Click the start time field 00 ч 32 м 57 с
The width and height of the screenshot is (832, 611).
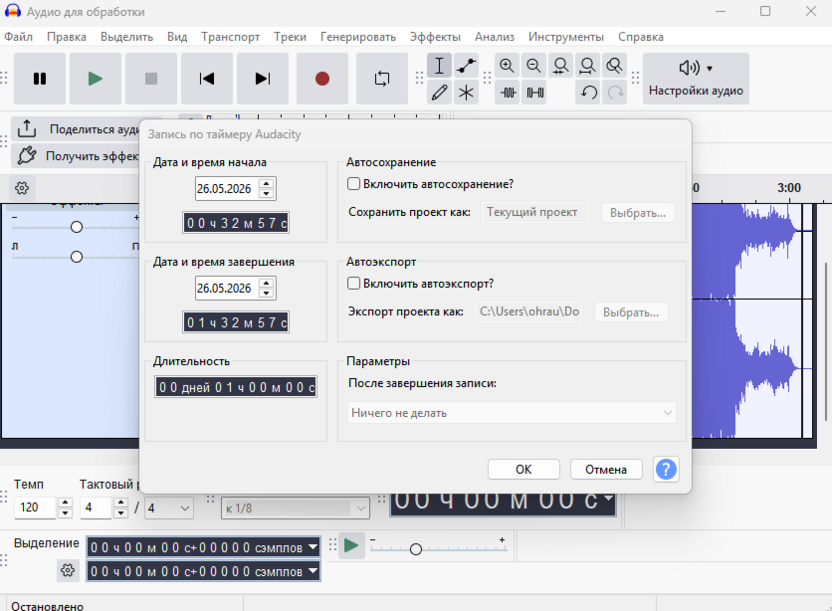pos(236,223)
